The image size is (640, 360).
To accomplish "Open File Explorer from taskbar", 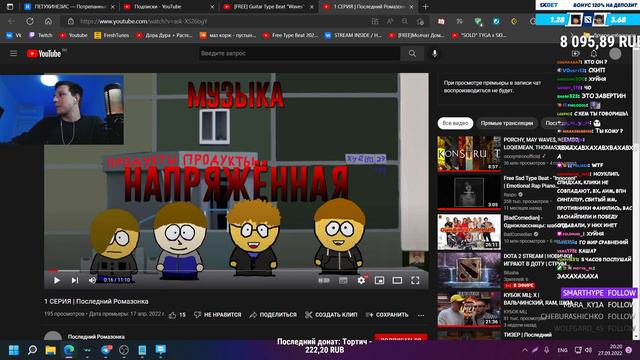I will 51,350.
